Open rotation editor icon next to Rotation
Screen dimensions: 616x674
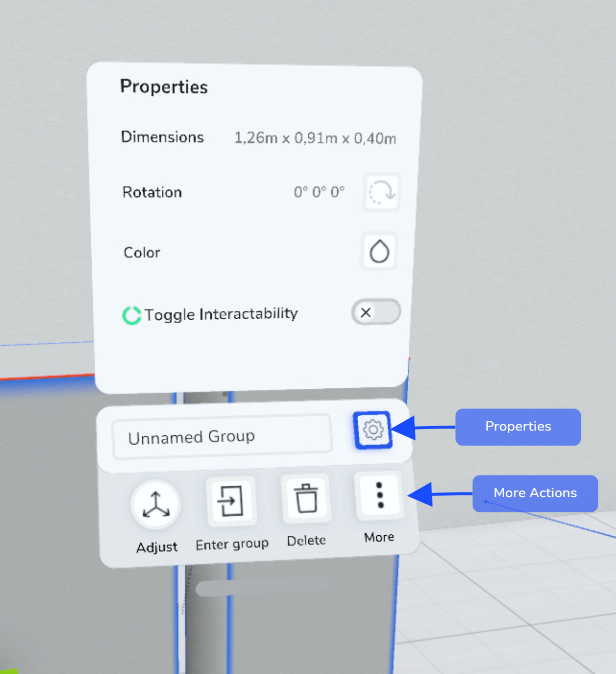(x=381, y=193)
